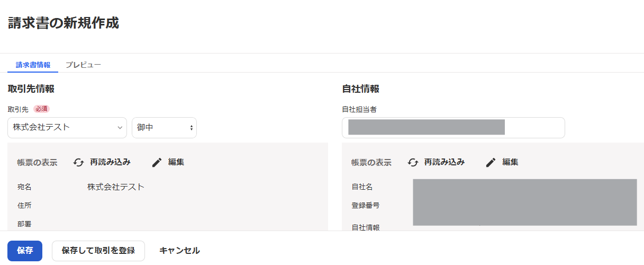Image resolution: width=644 pixels, height=265 pixels.
Task: Click the reload icon under 自社情報
Action: [413, 163]
